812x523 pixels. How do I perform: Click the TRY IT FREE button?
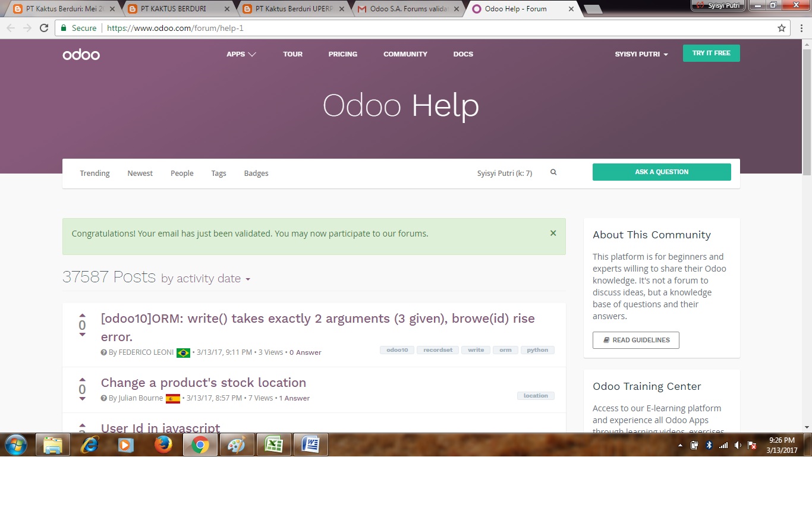click(x=711, y=53)
